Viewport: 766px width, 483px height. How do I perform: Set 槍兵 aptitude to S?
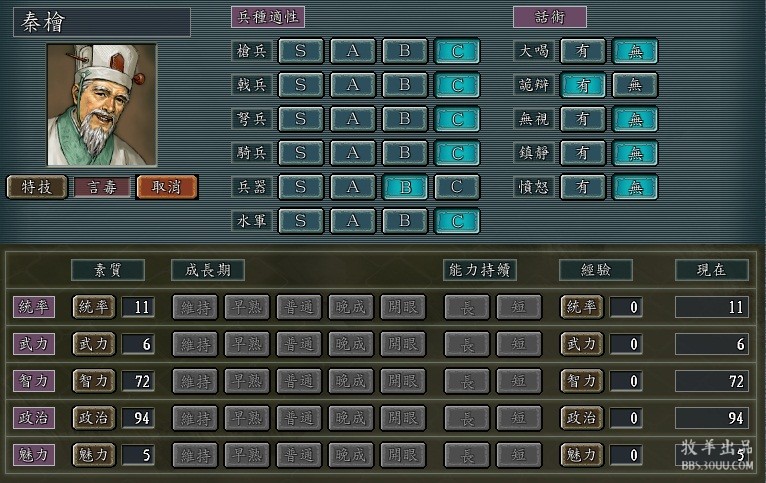tap(300, 51)
